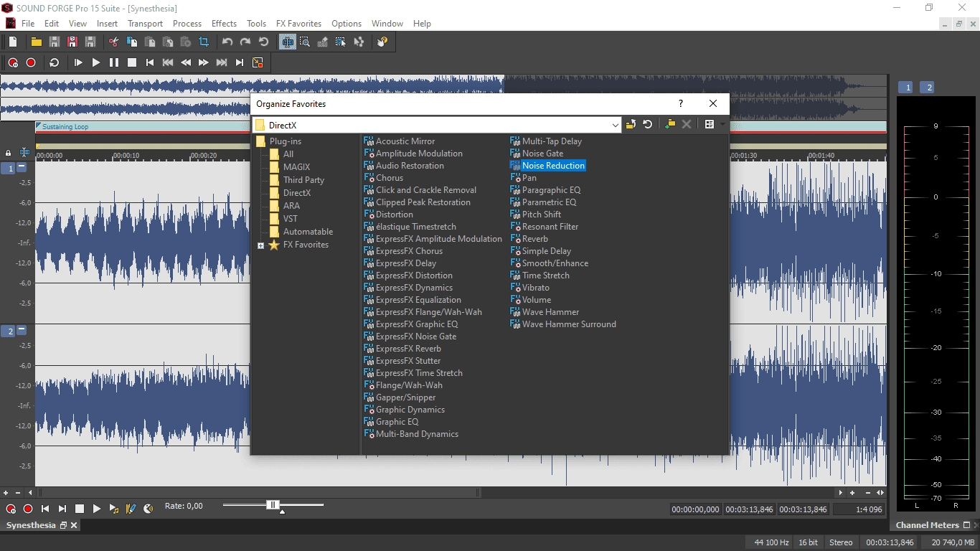This screenshot has width=980, height=551.
Task: Click Play as Sample in bottom transport
Action: (x=114, y=509)
